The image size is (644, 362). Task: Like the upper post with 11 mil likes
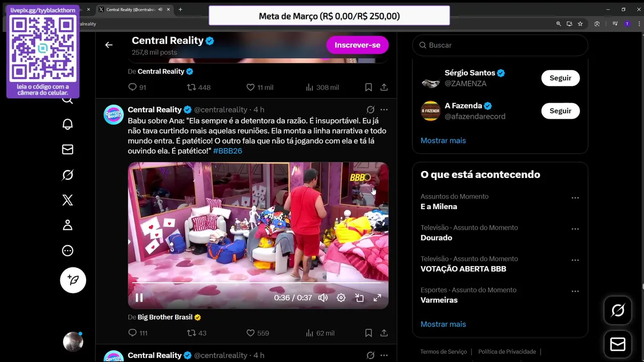[260, 87]
